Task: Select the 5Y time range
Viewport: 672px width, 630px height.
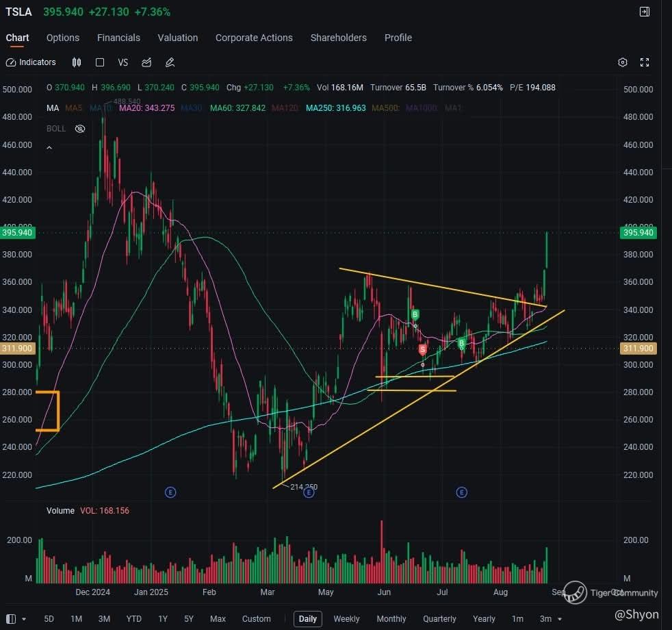Action: click(x=189, y=619)
